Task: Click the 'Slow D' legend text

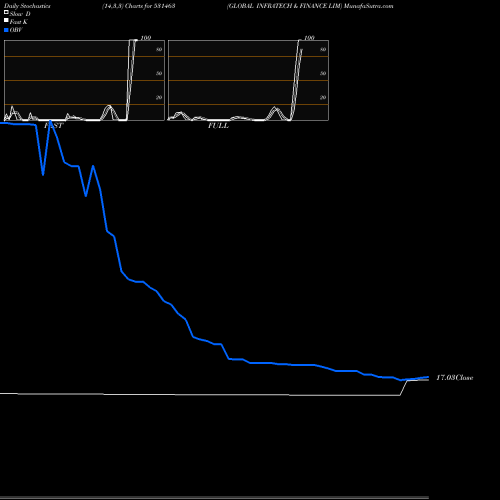Action: pos(20,14)
